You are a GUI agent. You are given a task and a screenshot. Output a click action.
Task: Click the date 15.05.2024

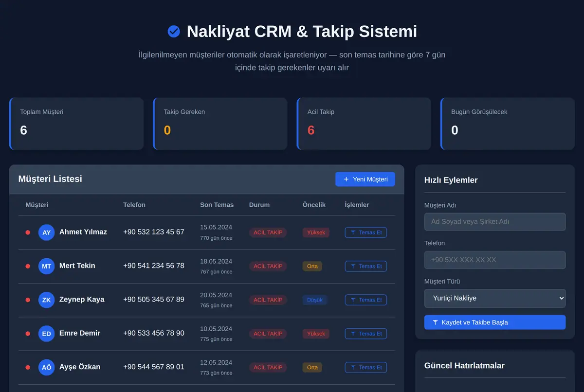pyautogui.click(x=216, y=227)
